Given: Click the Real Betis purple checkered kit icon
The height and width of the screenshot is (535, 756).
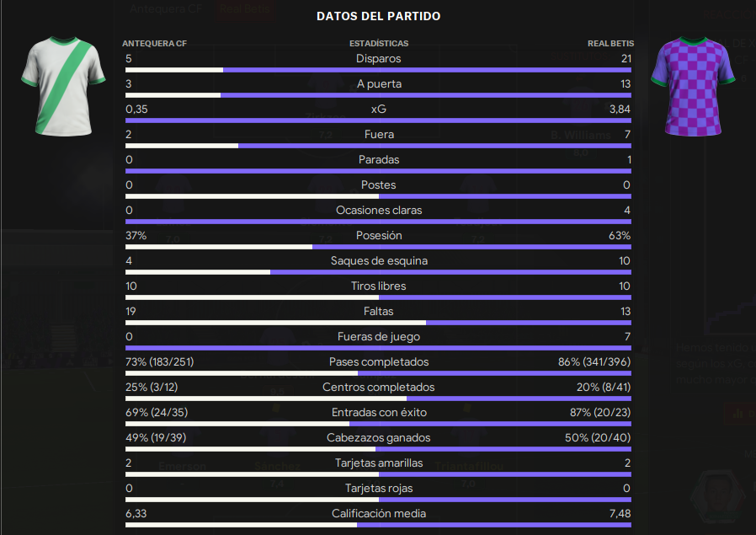Looking at the screenshot, I should [x=693, y=86].
